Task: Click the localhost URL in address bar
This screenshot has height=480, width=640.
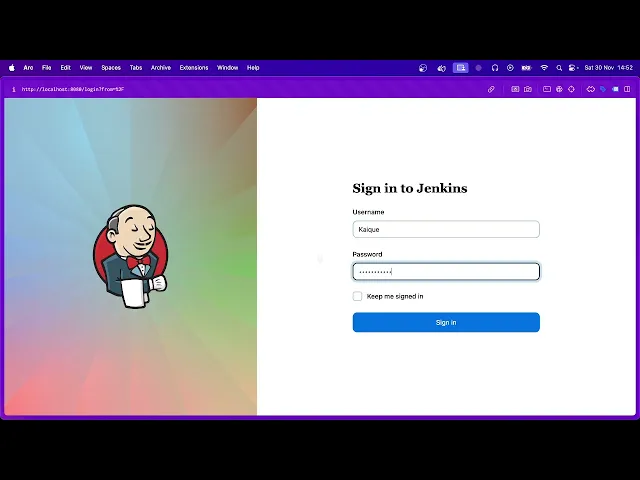Action: tap(73, 89)
